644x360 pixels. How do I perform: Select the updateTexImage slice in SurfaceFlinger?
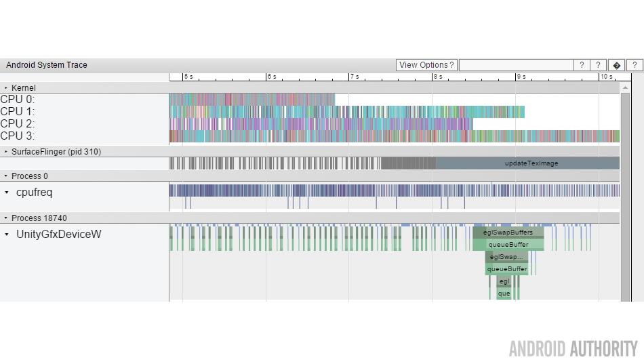point(531,163)
